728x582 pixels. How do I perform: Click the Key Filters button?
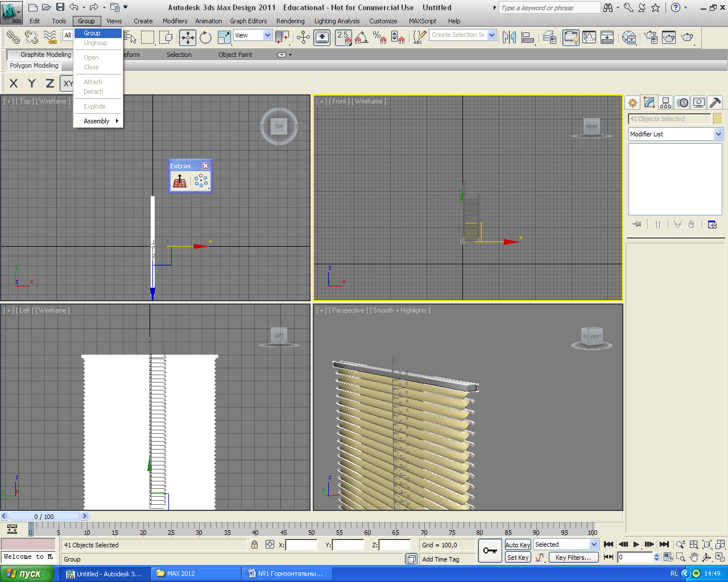(573, 558)
